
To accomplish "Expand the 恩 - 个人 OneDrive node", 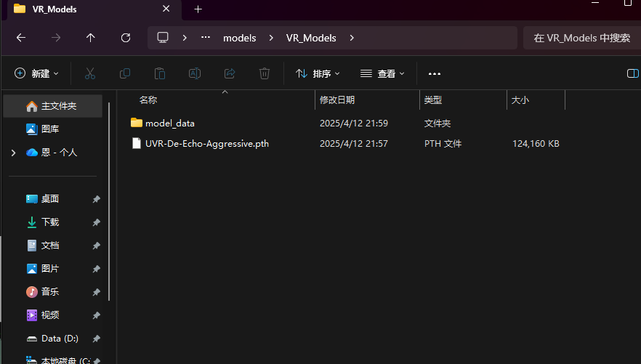I will pos(14,153).
